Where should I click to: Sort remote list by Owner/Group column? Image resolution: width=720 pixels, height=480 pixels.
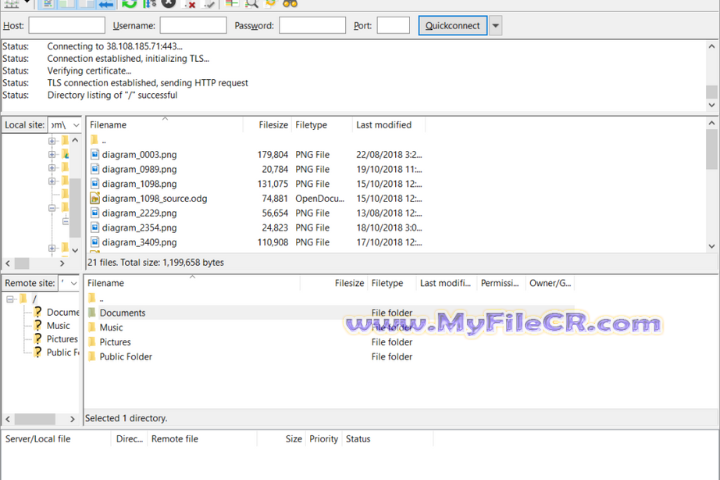[x=550, y=283]
